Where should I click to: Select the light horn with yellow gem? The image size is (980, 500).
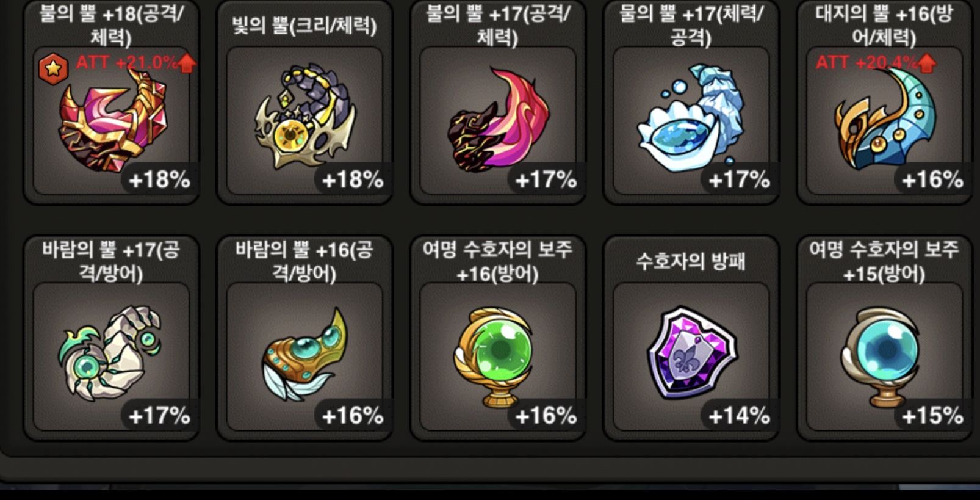[304, 121]
